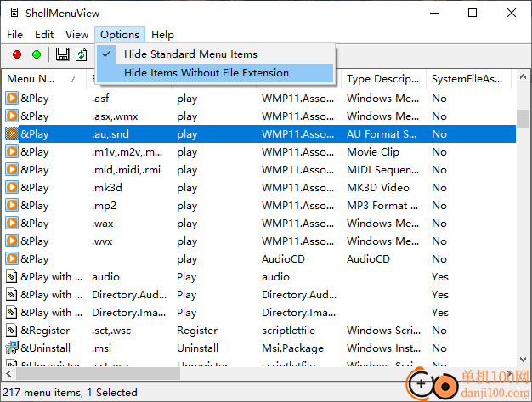The image size is (532, 402).
Task: Select the MIDI Sequen... type description cell
Action: 382,170
